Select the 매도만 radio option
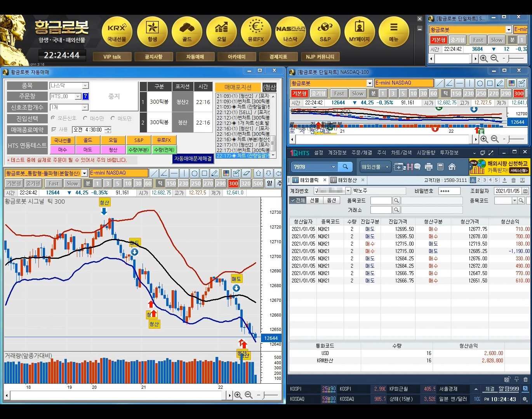Image resolution: width=532 pixels, height=419 pixels. (x=113, y=118)
